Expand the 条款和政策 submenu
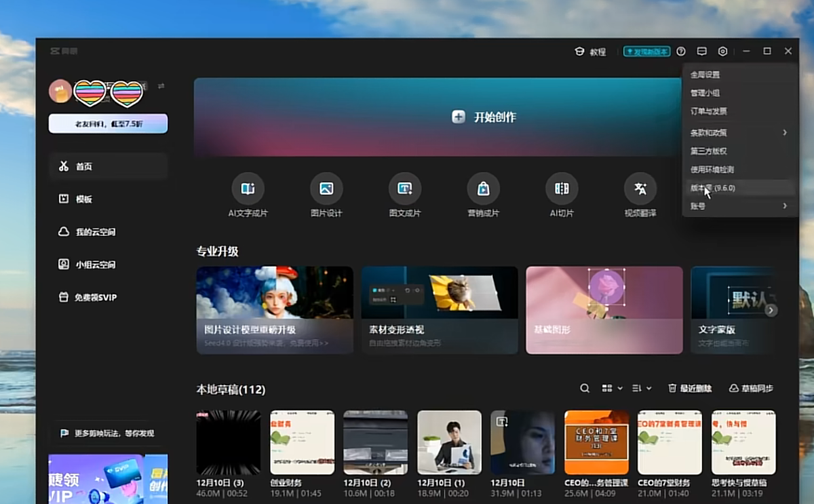Screen dimensions: 814x504 click(x=739, y=133)
